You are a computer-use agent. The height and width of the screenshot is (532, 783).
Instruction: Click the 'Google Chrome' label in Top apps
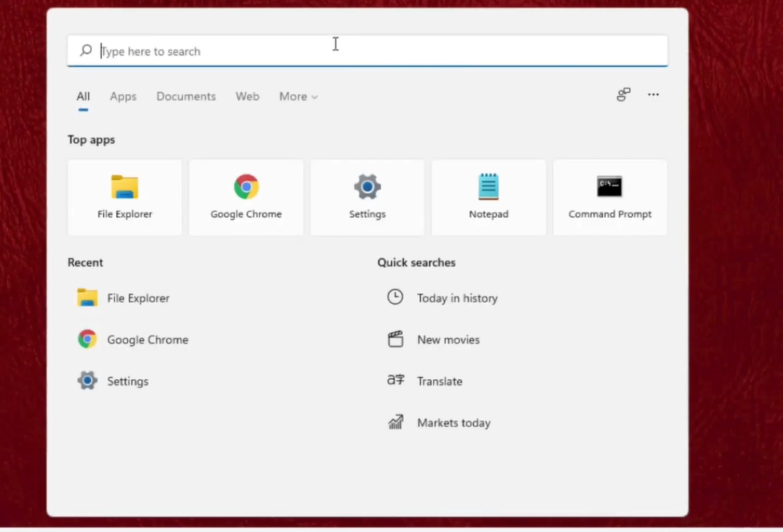pos(246,213)
